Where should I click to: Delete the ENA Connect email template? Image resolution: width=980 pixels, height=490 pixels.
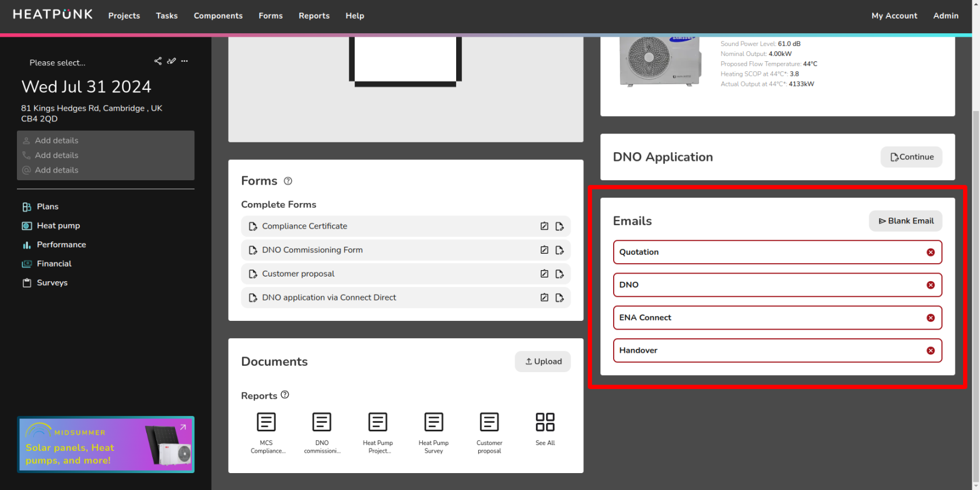pos(930,318)
